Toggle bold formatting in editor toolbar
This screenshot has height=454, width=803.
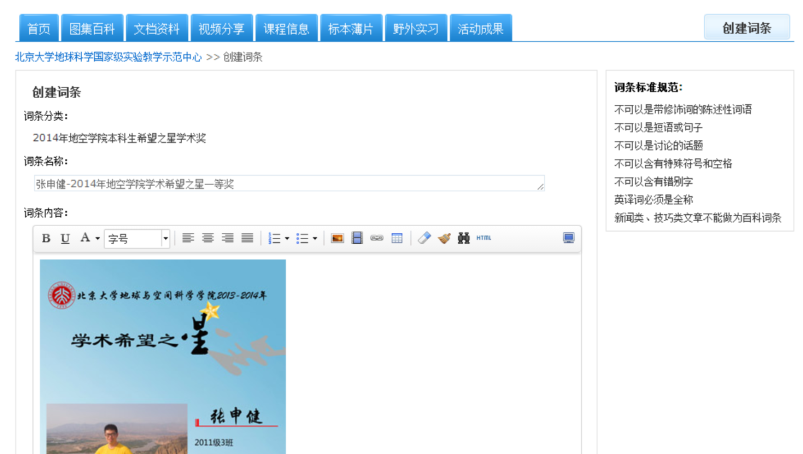[46, 238]
